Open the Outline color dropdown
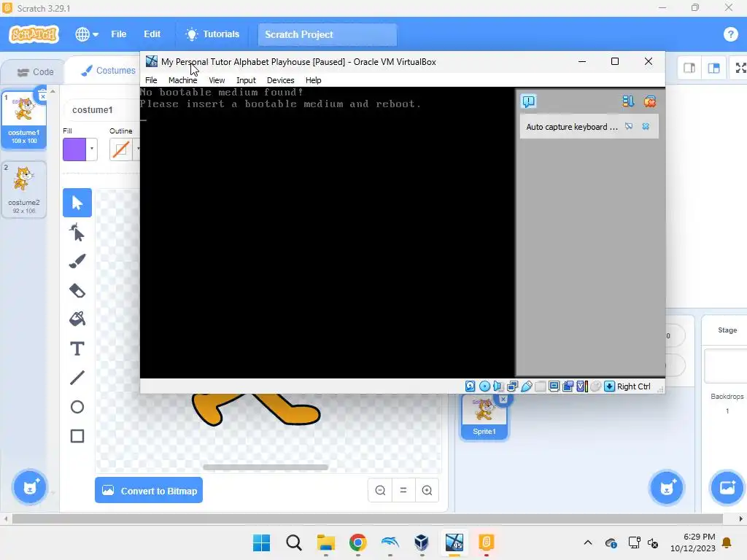The height and width of the screenshot is (560, 747). (x=136, y=149)
